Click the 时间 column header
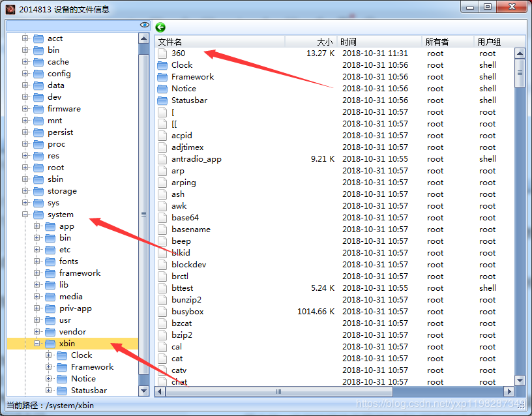The width and height of the screenshot is (532, 416). [x=379, y=41]
